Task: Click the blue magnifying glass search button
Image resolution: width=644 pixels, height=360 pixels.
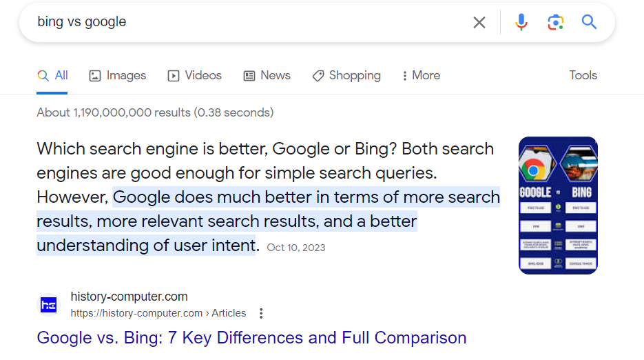Action: point(589,22)
